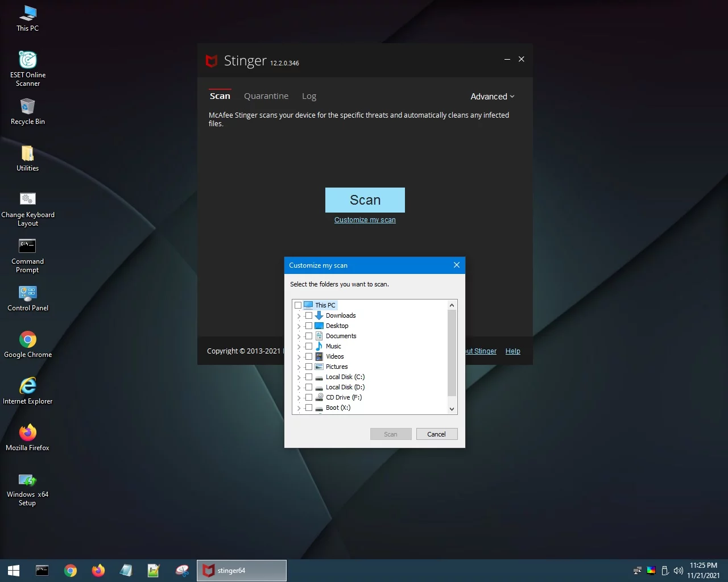Open the taskbar clock showing 11:25 PM
728x582 pixels.
click(704, 571)
